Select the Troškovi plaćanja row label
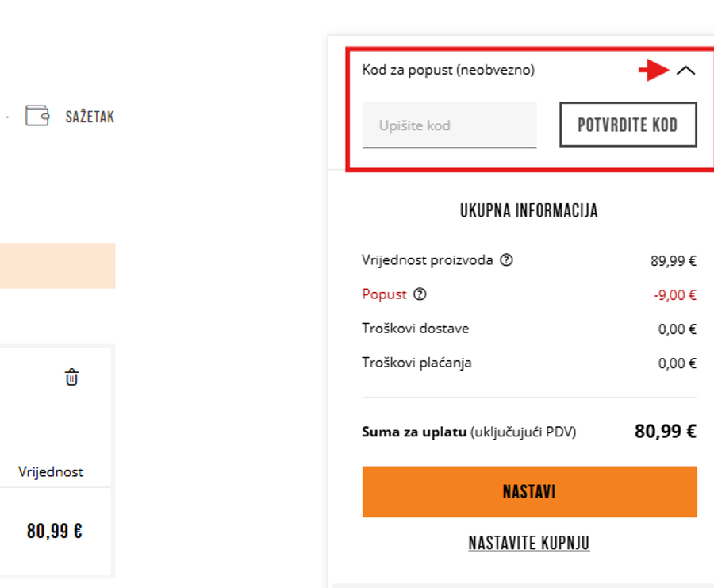This screenshot has height=588, width=714. (x=416, y=363)
